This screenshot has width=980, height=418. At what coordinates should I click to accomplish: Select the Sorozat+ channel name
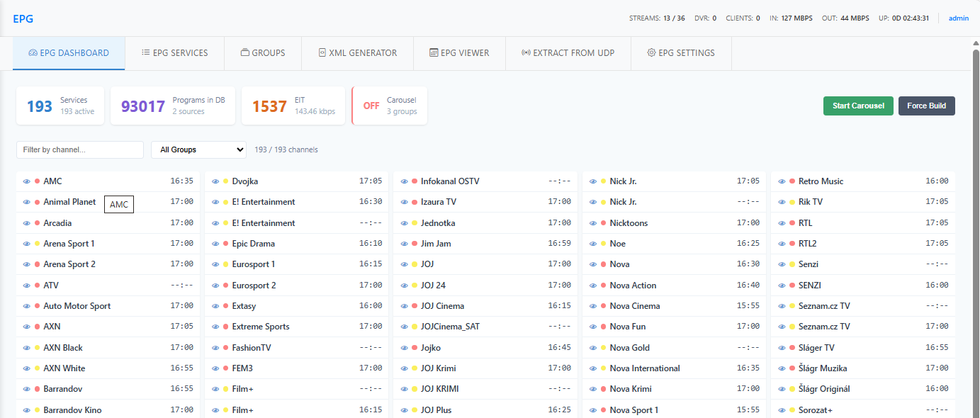coord(816,410)
